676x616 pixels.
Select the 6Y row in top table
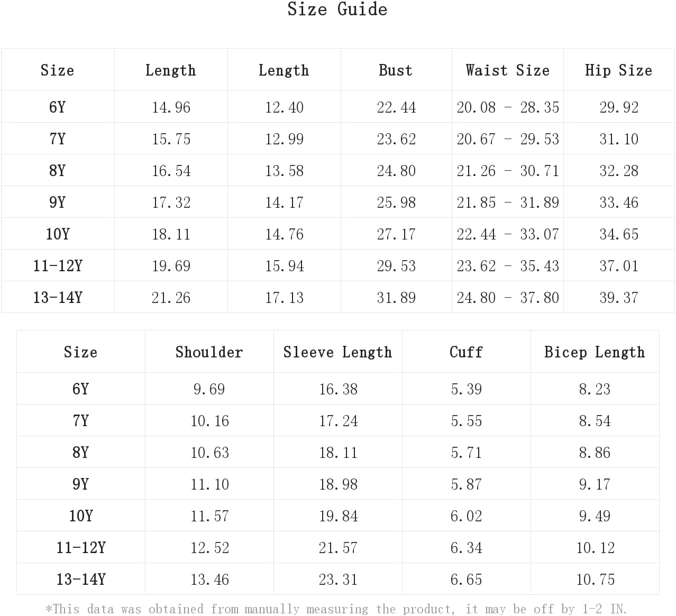pos(337,107)
